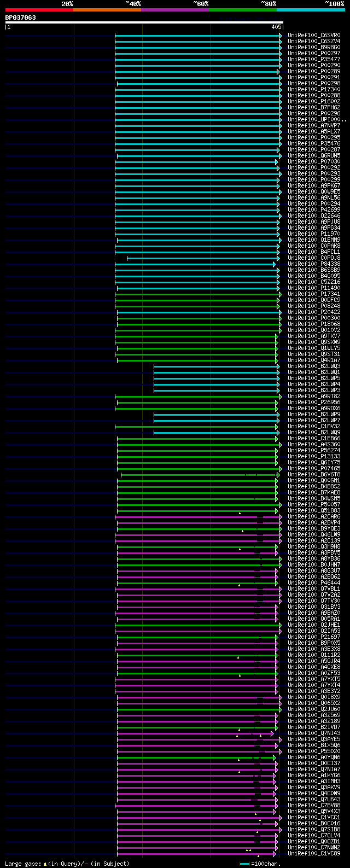Select the UniRef100_A9RT82 label
Screen dimensions: 350x868
(314, 396)
